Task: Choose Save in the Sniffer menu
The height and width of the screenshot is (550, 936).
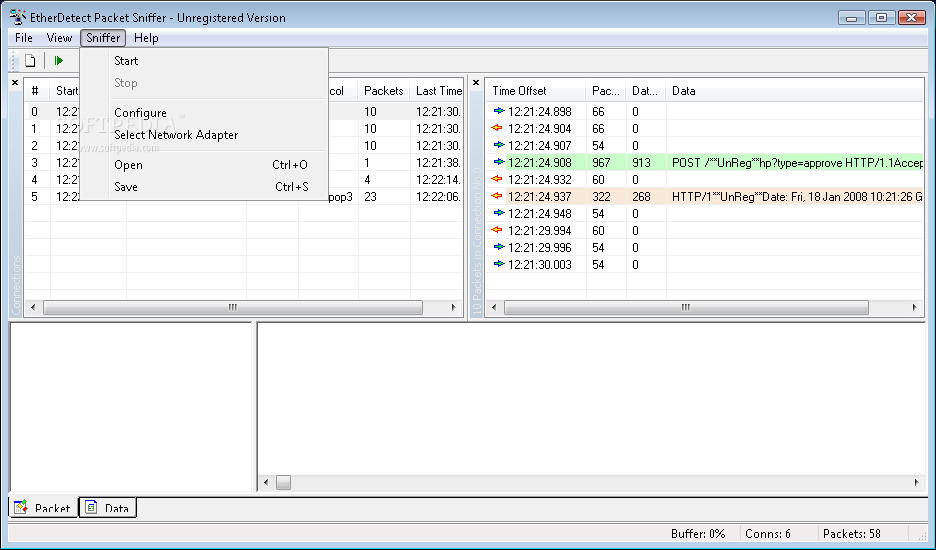Action: pos(204,187)
